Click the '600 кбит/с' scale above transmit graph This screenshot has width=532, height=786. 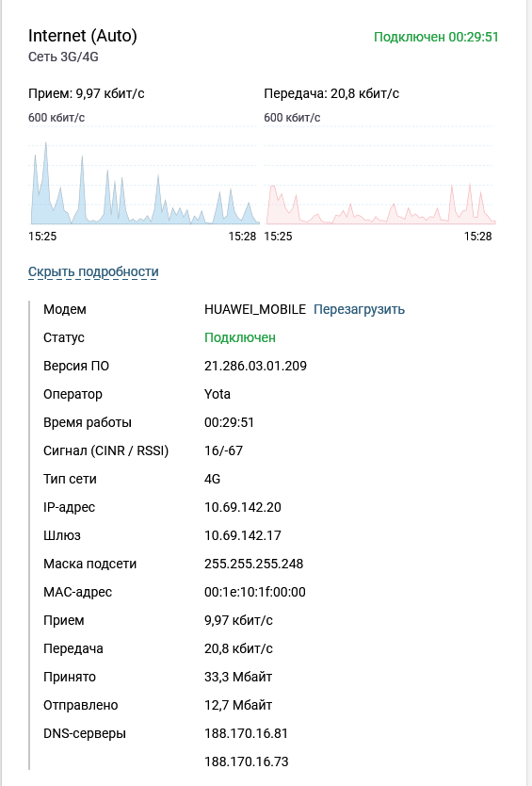292,118
